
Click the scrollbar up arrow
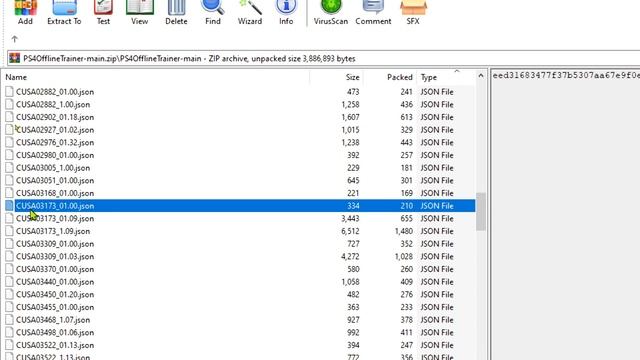481,76
